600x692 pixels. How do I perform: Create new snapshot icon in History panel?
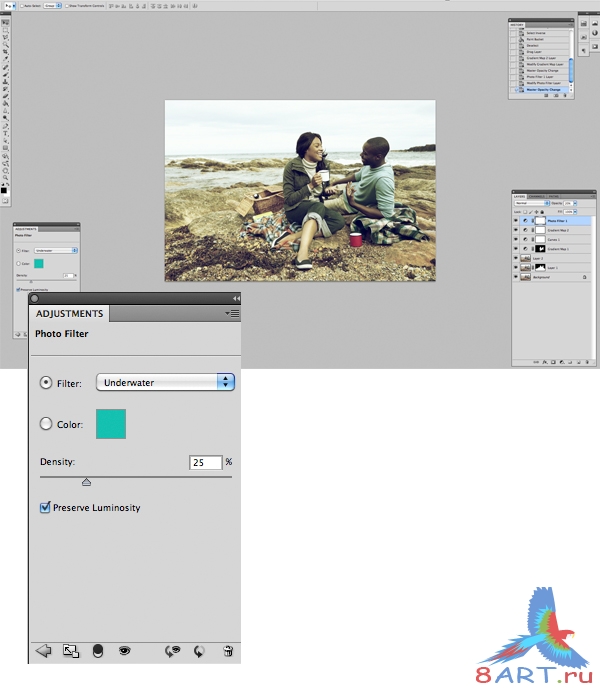point(556,95)
